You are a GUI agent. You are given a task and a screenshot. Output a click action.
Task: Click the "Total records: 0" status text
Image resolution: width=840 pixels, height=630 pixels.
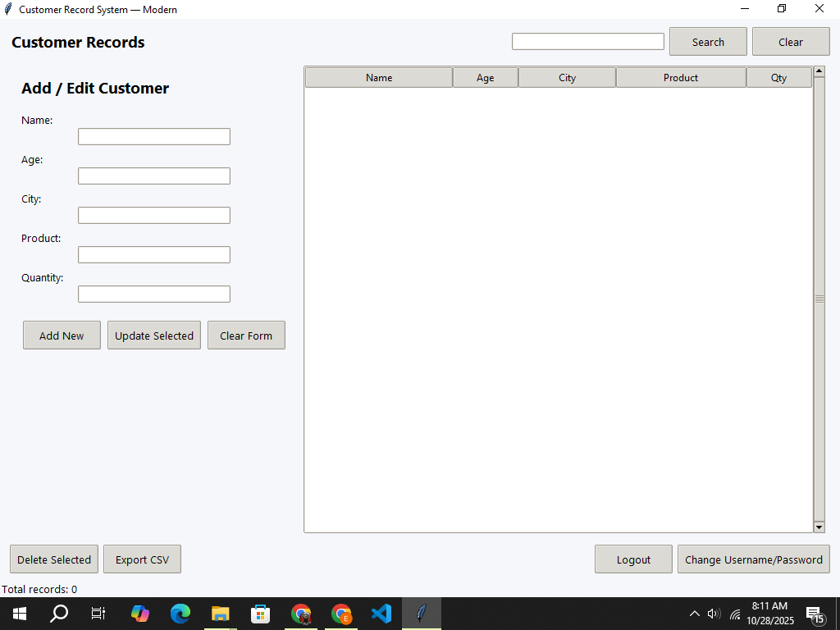(39, 589)
